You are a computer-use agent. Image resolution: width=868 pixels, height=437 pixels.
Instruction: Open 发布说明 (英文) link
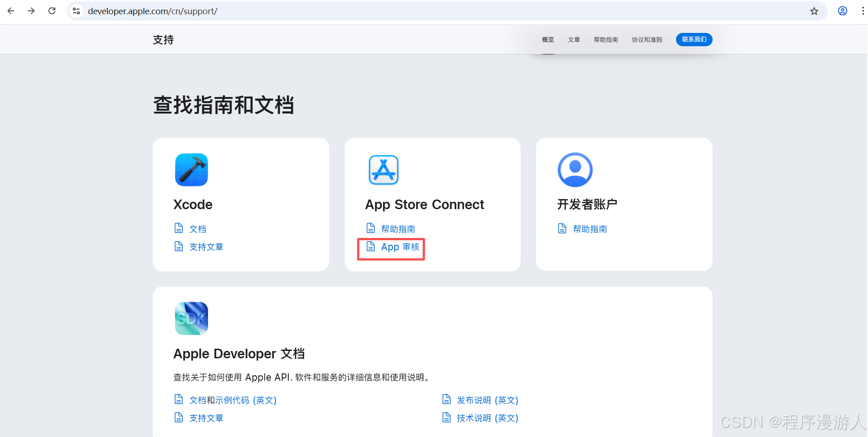point(488,400)
